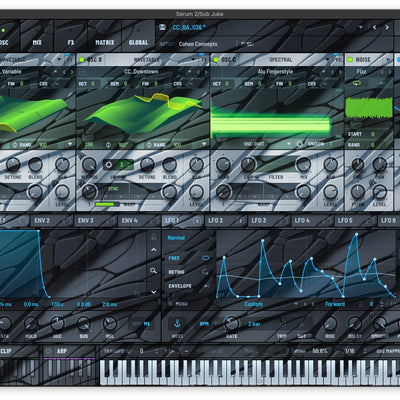The height and width of the screenshot is (400, 400).
Task: Click the envelope down chevron
Action: [x=154, y=292]
